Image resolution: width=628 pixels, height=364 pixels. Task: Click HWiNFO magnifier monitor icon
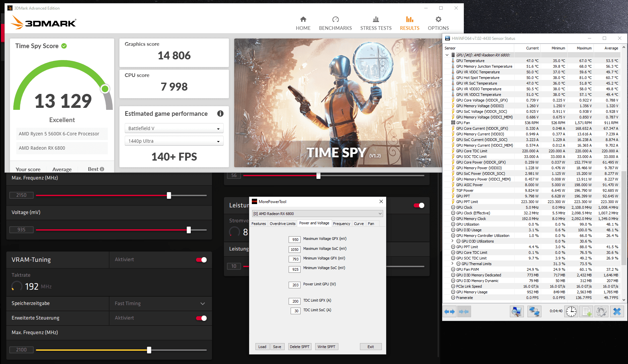(517, 312)
